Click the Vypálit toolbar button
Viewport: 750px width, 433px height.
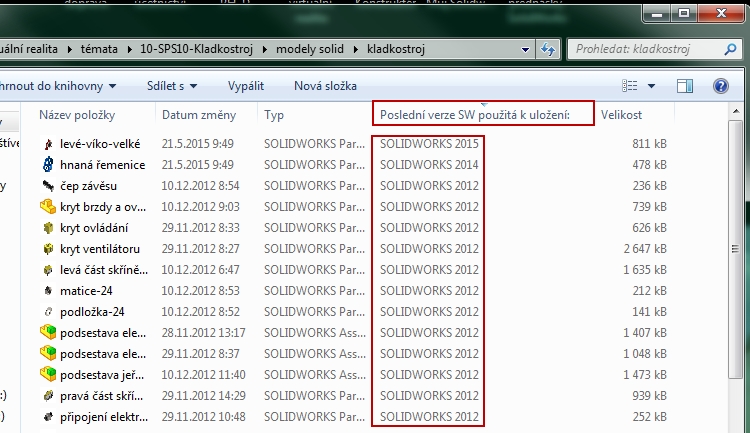coord(246,86)
